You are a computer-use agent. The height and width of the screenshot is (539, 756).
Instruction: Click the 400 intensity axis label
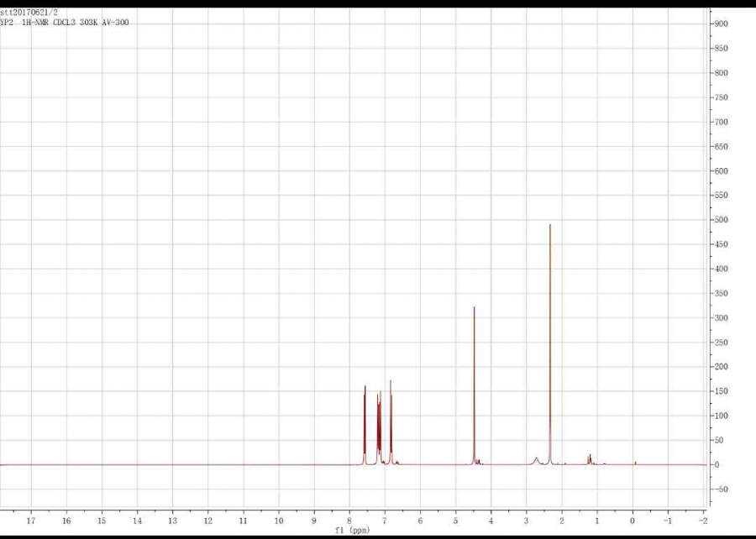coord(722,269)
